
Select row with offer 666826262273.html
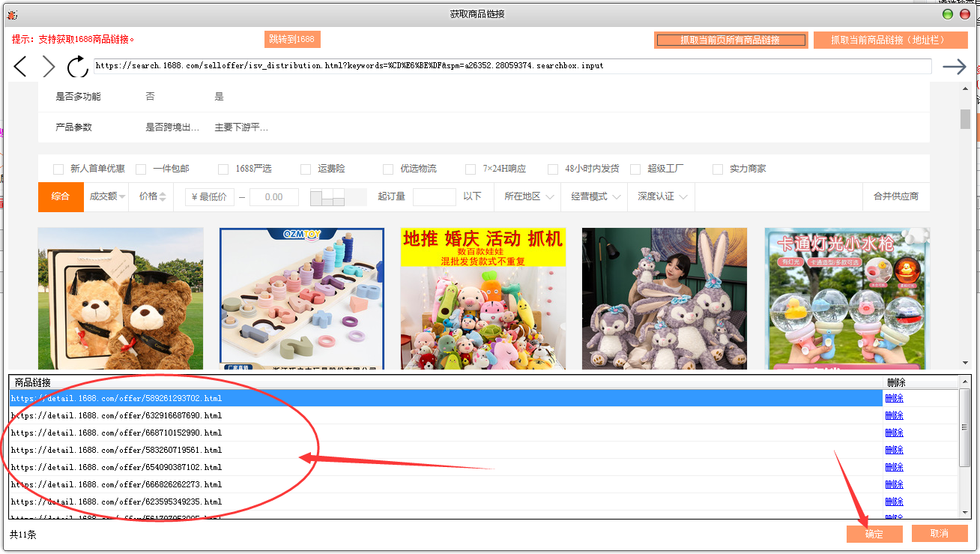[446, 484]
